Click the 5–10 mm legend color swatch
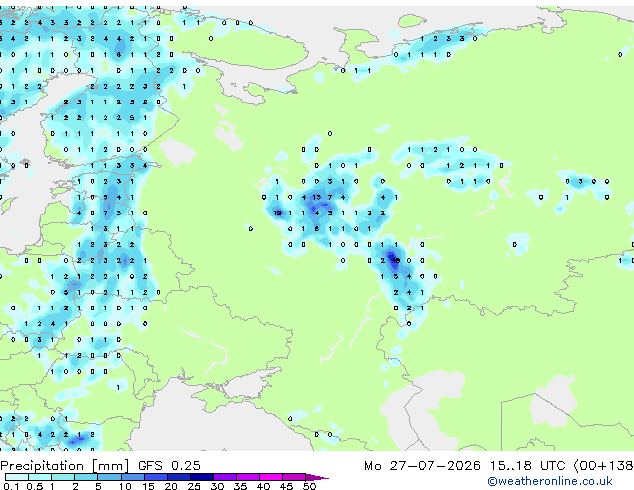The height and width of the screenshot is (490, 634). tap(109, 477)
